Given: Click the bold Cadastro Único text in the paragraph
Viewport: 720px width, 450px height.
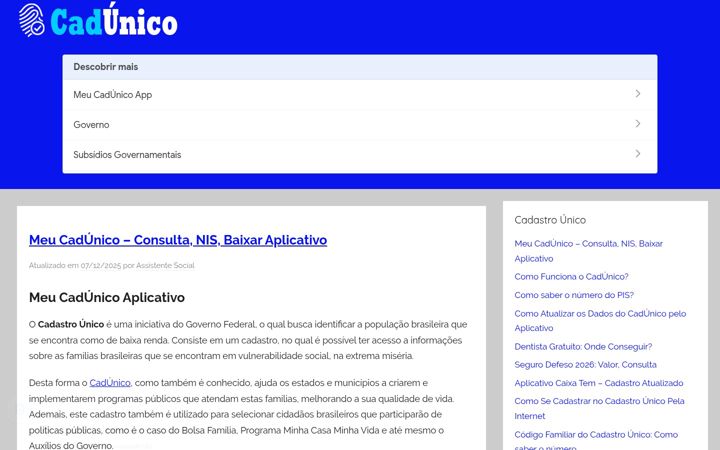Looking at the screenshot, I should click(71, 324).
